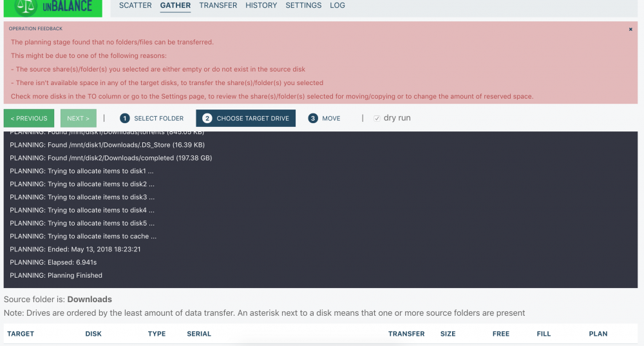Click the PLAN column header
644x346 pixels.
[x=598, y=334]
